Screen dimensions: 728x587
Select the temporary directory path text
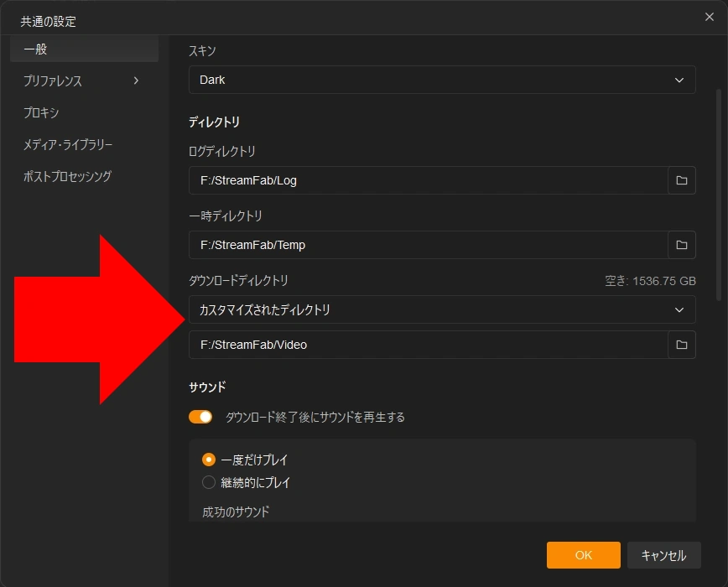(x=419, y=245)
